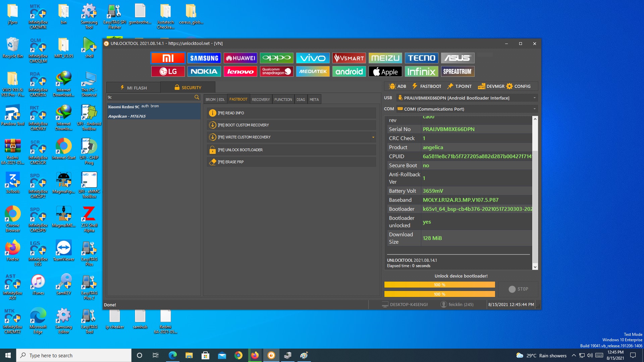This screenshot has width=644, height=362.
Task: Open the Qualcomm Snapdragon section
Action: click(x=276, y=71)
